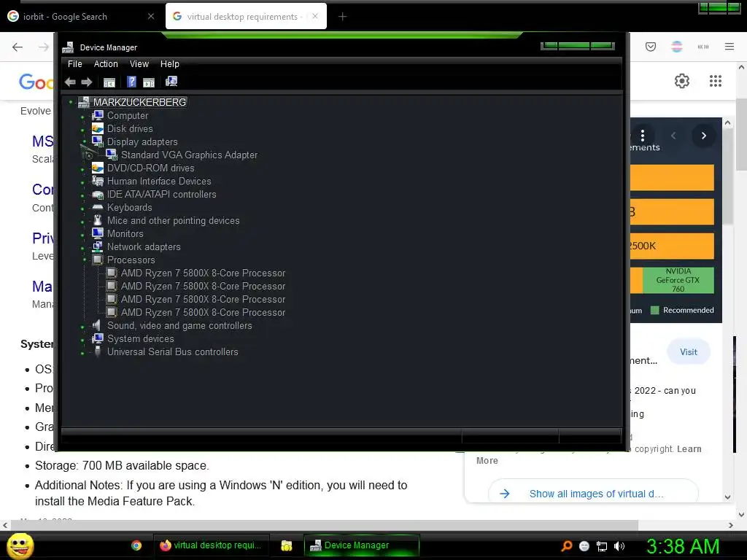Click the Show/Hide Console Tree toolbar icon

109,82
